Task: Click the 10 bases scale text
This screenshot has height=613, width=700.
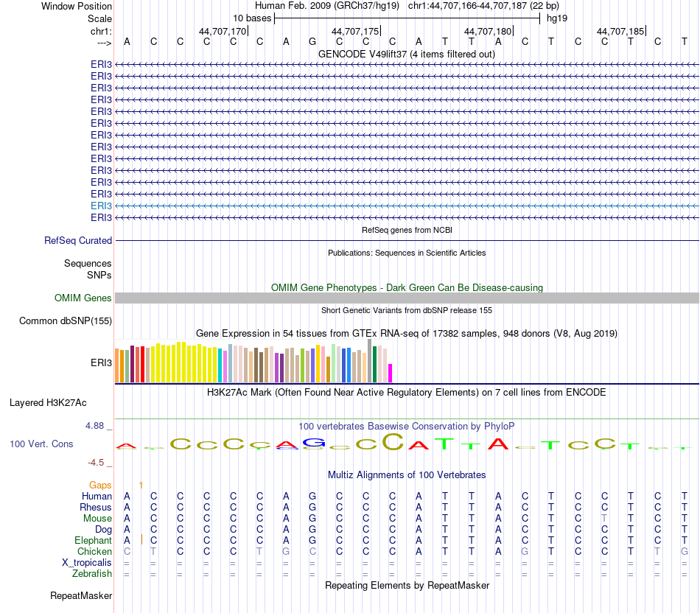Action: point(252,18)
